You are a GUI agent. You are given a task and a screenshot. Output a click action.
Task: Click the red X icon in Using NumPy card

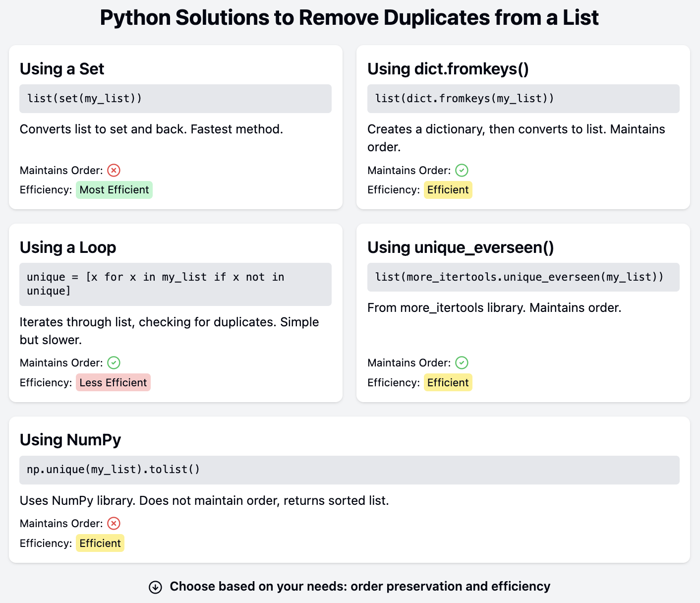[x=114, y=523]
